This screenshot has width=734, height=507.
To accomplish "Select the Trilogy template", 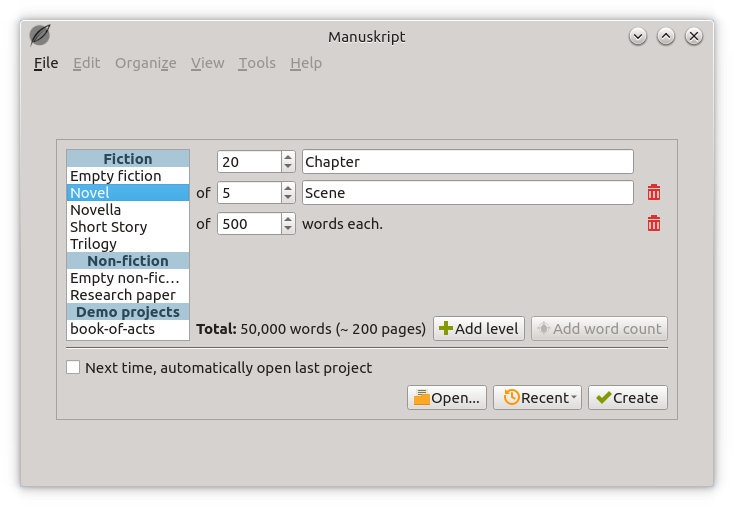I will [x=128, y=243].
